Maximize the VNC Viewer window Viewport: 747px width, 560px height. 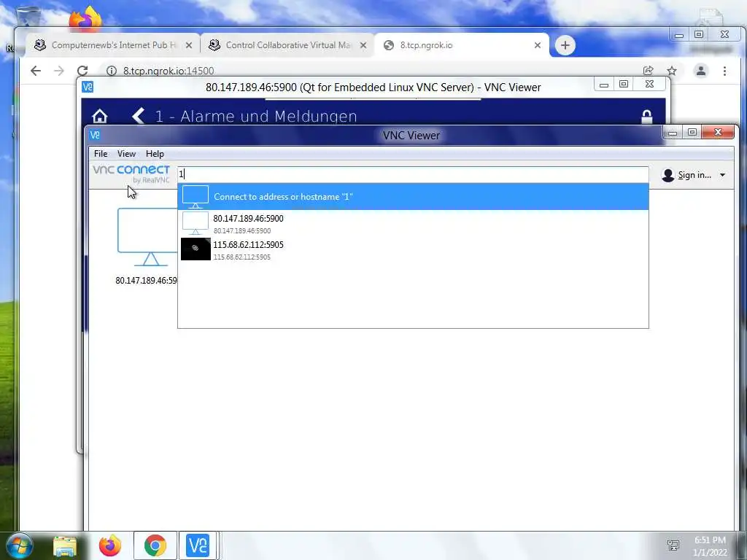tap(692, 133)
